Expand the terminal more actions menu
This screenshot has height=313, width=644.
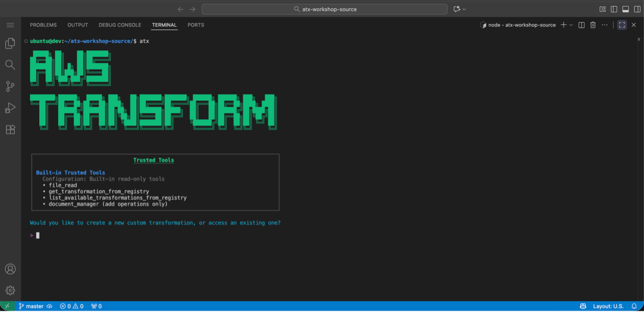click(x=604, y=25)
